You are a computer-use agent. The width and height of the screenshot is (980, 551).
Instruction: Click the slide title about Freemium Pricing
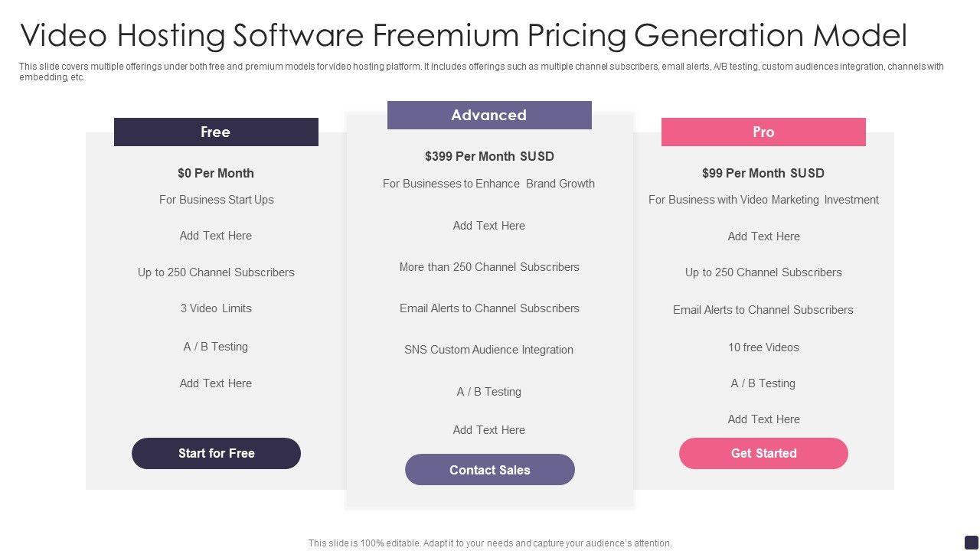click(x=463, y=35)
